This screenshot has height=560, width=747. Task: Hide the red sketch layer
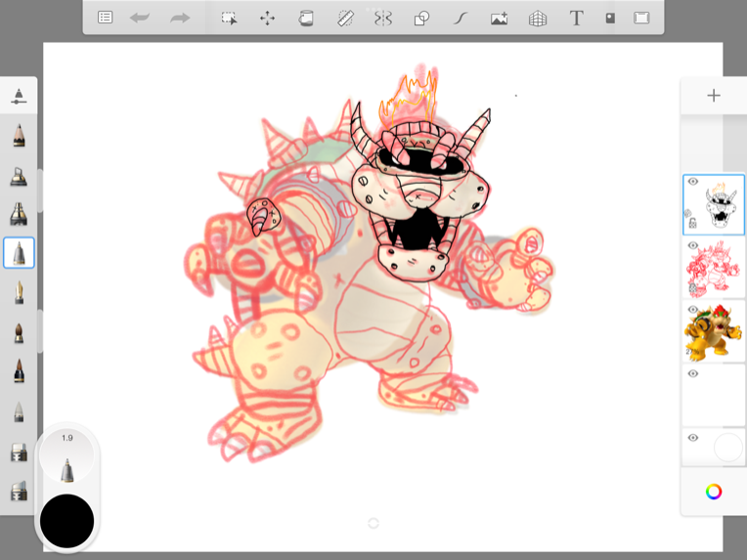pyautogui.click(x=692, y=245)
